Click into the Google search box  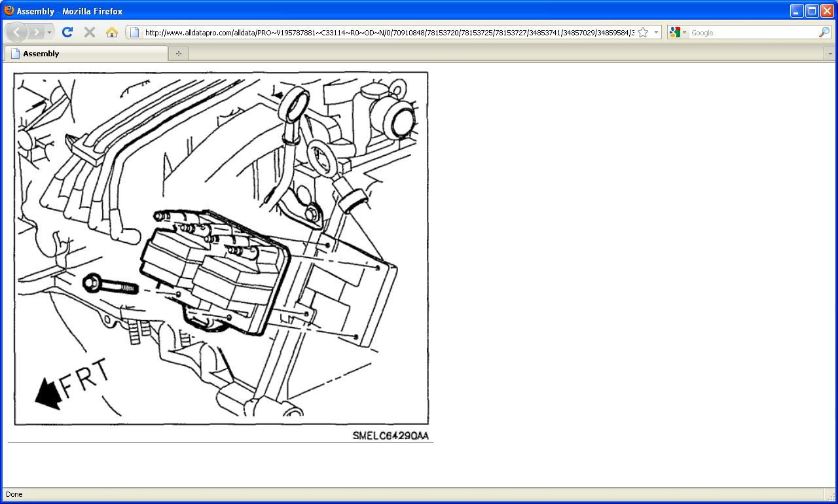tap(753, 32)
